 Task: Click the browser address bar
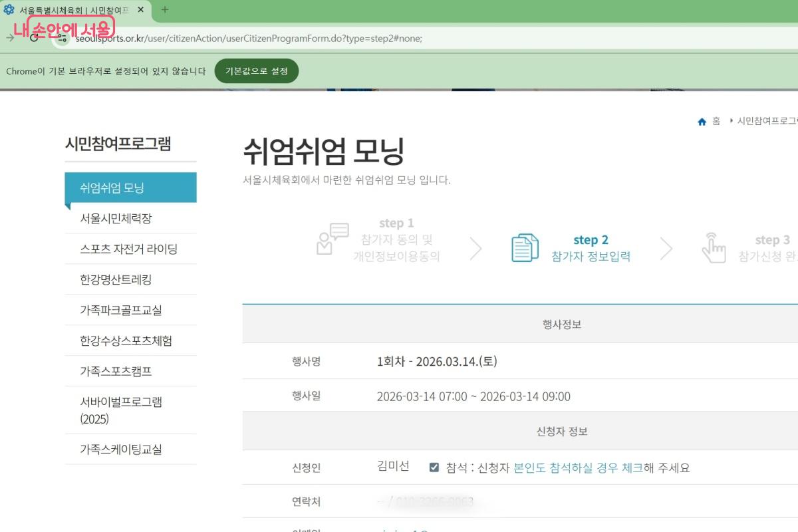coord(266,39)
